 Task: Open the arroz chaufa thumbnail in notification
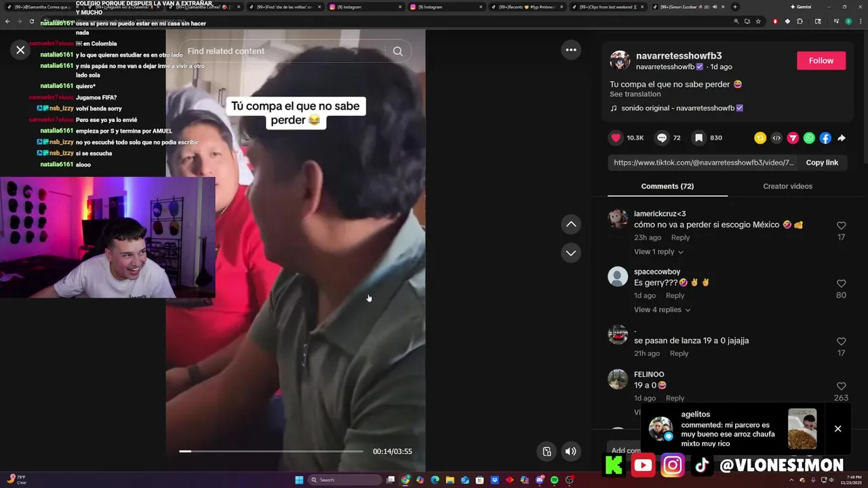(802, 428)
